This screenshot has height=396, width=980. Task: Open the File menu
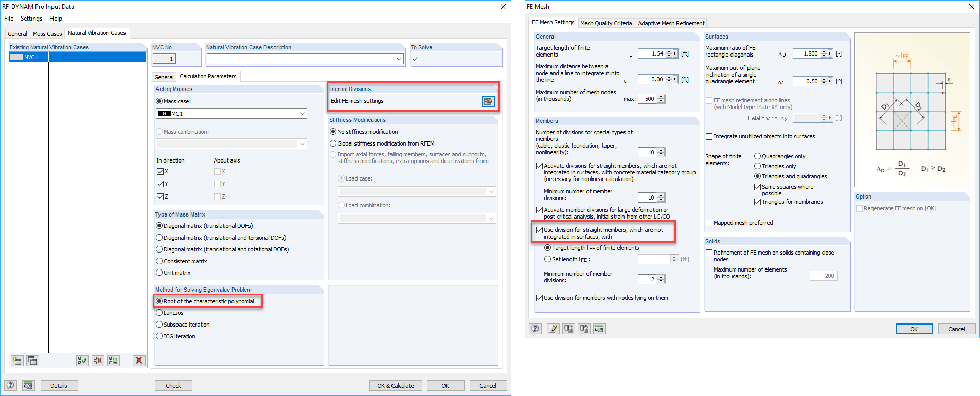[x=9, y=19]
